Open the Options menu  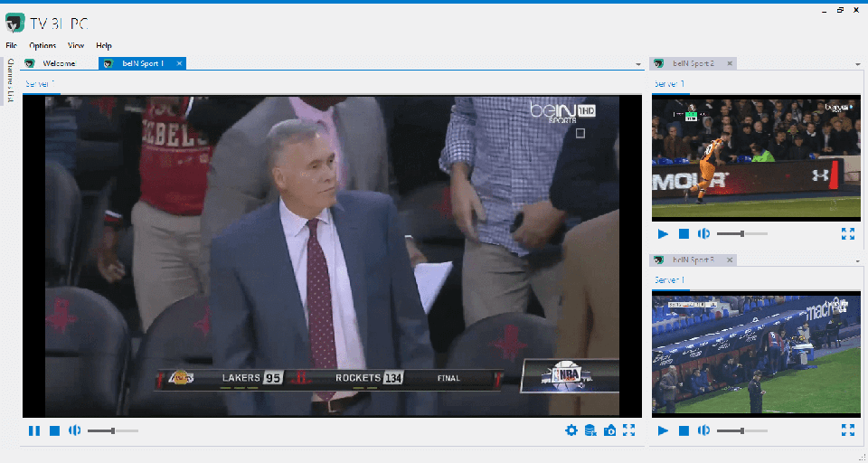pyautogui.click(x=42, y=45)
